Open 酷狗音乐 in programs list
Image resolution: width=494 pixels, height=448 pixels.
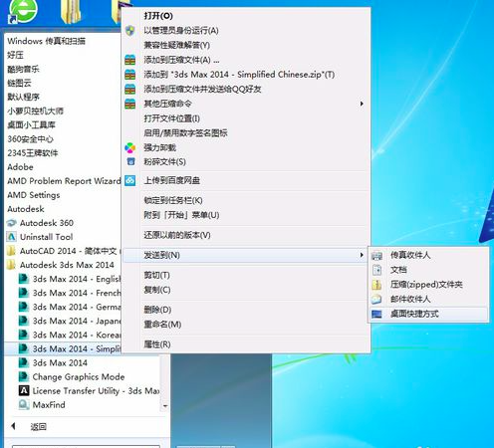coord(23,69)
